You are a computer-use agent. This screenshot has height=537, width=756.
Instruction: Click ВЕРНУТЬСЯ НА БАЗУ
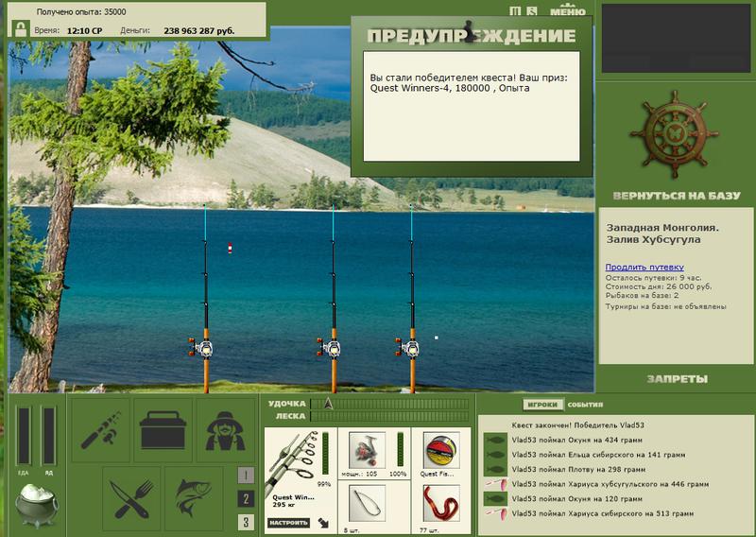pos(677,196)
